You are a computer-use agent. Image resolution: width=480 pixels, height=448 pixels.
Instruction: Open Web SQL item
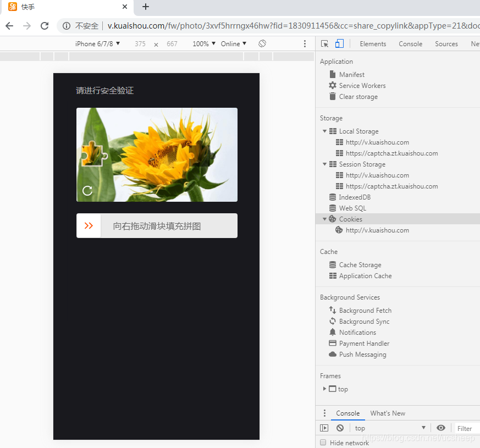click(x=352, y=208)
